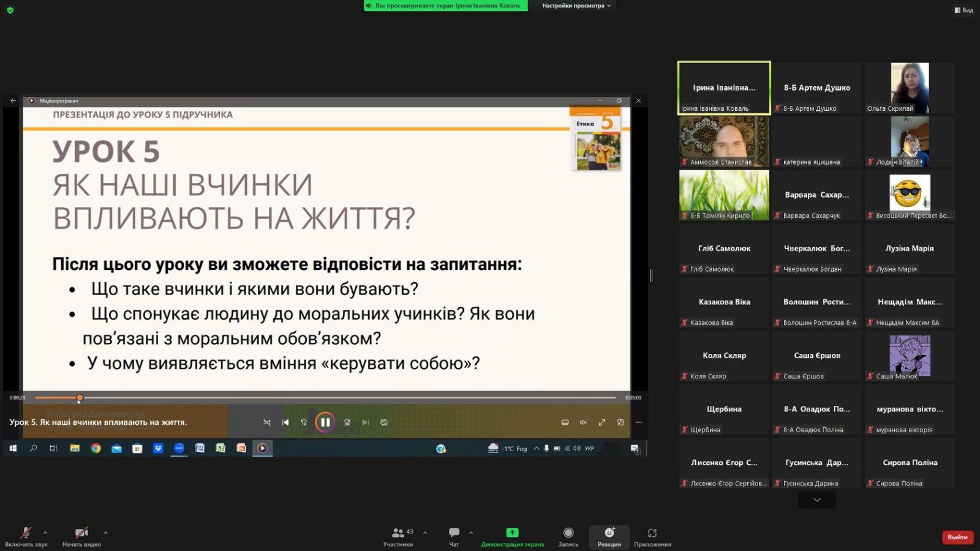
Task: Go to previous track in media player
Action: [x=285, y=422]
